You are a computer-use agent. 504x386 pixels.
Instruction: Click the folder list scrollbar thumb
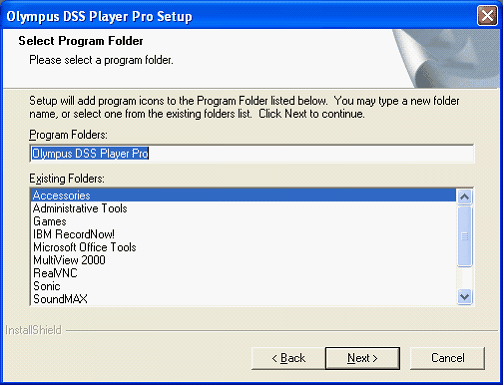click(x=465, y=236)
